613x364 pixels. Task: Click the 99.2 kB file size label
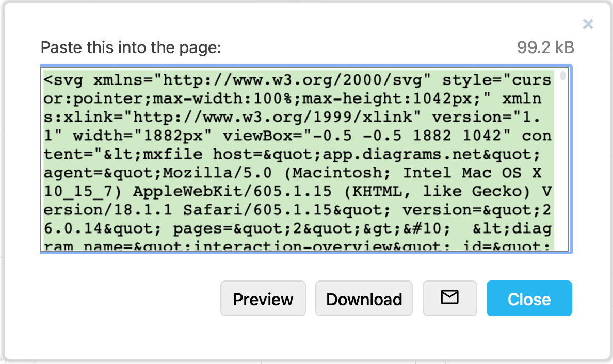pos(544,47)
